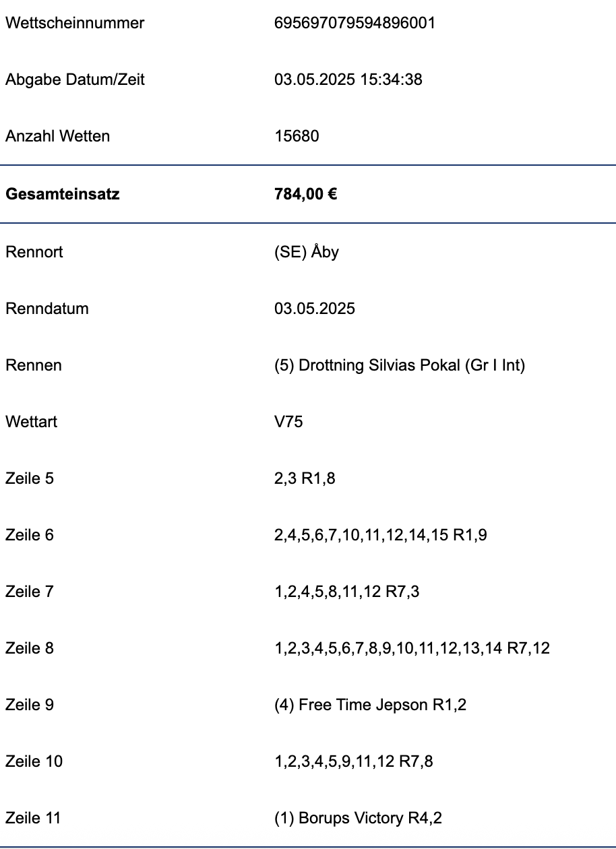Click the Rennort value (SE) Åby
616x849 pixels.
tap(307, 253)
